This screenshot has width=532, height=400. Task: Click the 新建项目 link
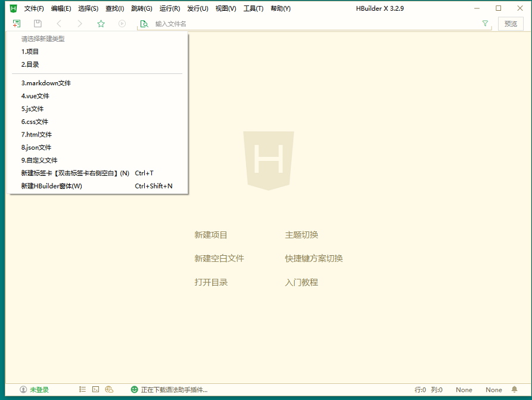pyautogui.click(x=211, y=235)
